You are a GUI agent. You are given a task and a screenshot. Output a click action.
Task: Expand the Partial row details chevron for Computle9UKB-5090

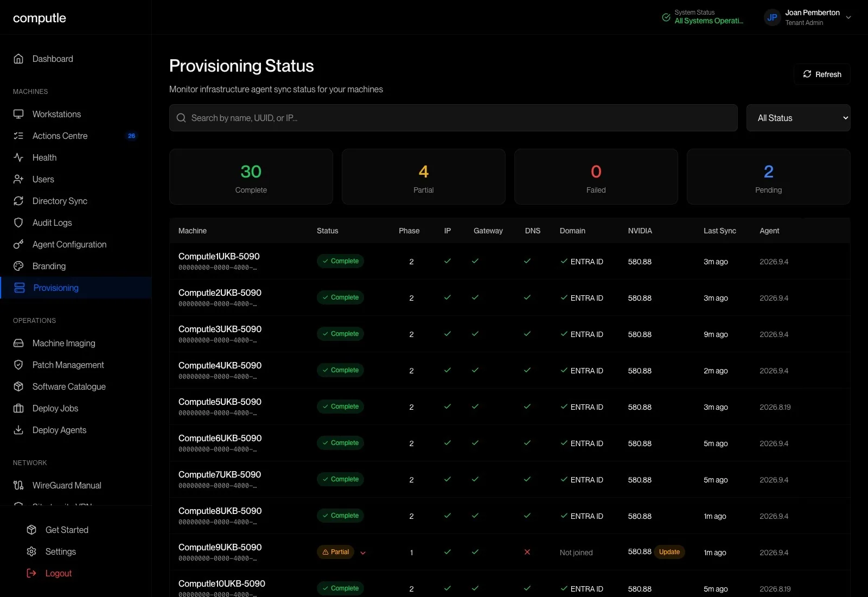(363, 553)
